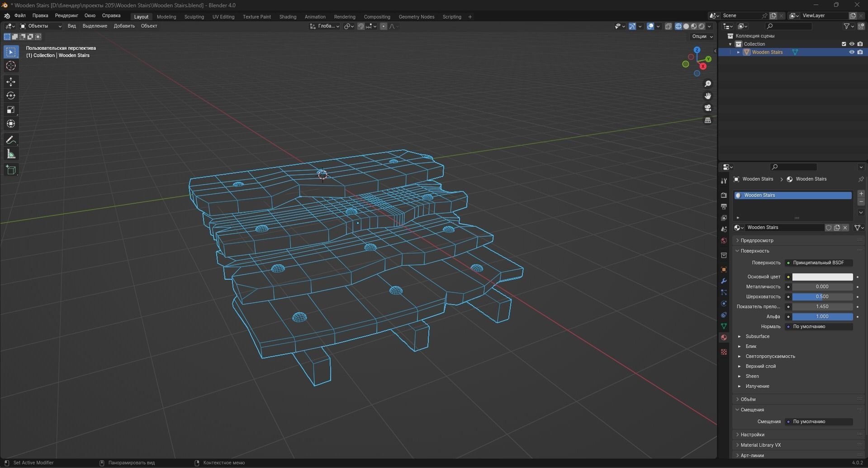The image size is (868, 468).
Task: Switch to material preview shading
Action: point(694,26)
